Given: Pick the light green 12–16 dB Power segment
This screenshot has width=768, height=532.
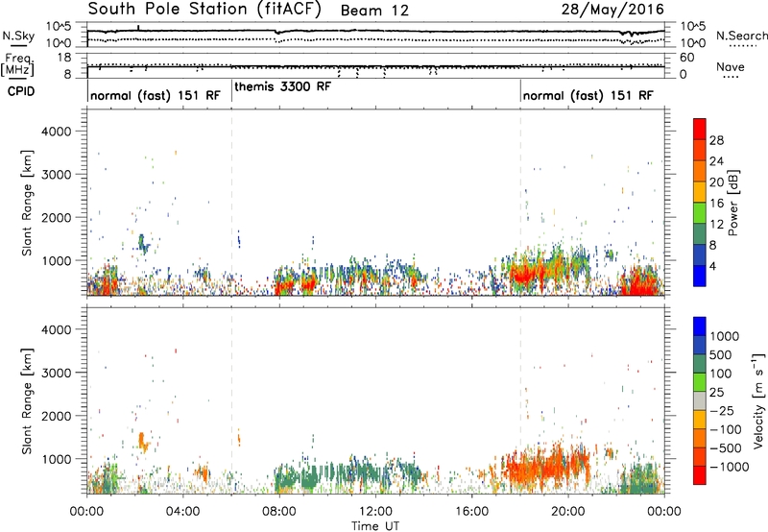Looking at the screenshot, I should 700,213.
